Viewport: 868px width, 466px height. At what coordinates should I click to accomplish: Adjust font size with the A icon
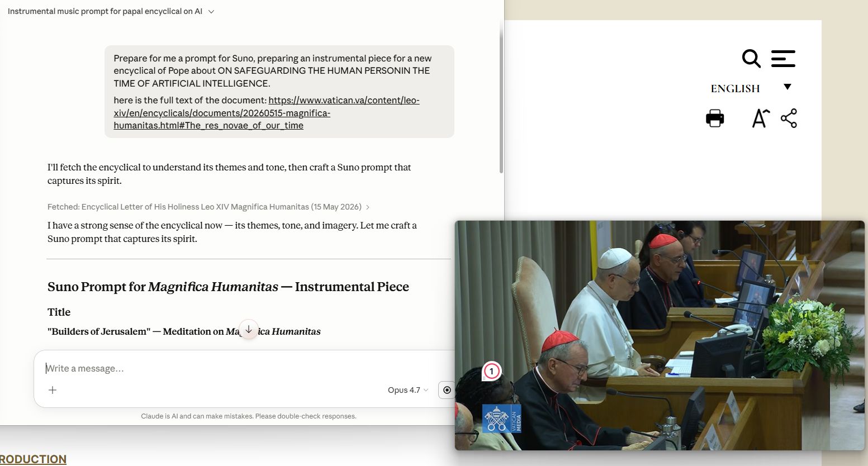click(761, 118)
